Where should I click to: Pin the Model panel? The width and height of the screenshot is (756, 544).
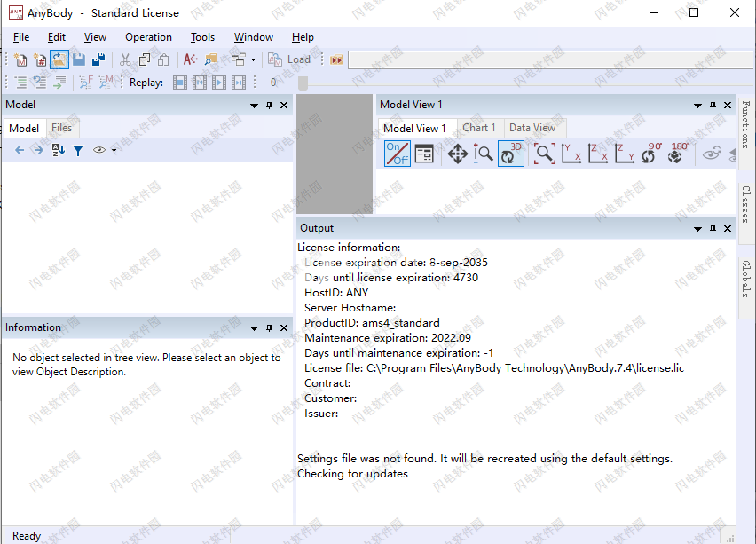tap(269, 105)
